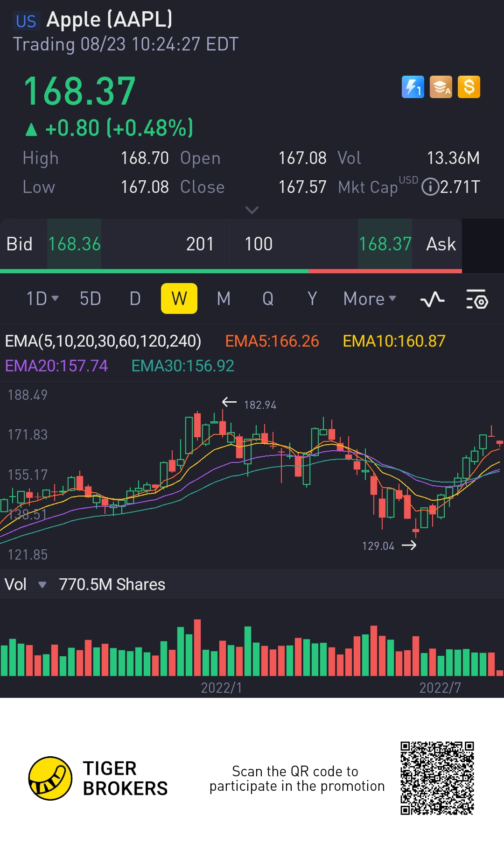Image resolution: width=504 pixels, height=859 pixels.
Task: Tap the 2022/1 date axis label
Action: coord(222,688)
